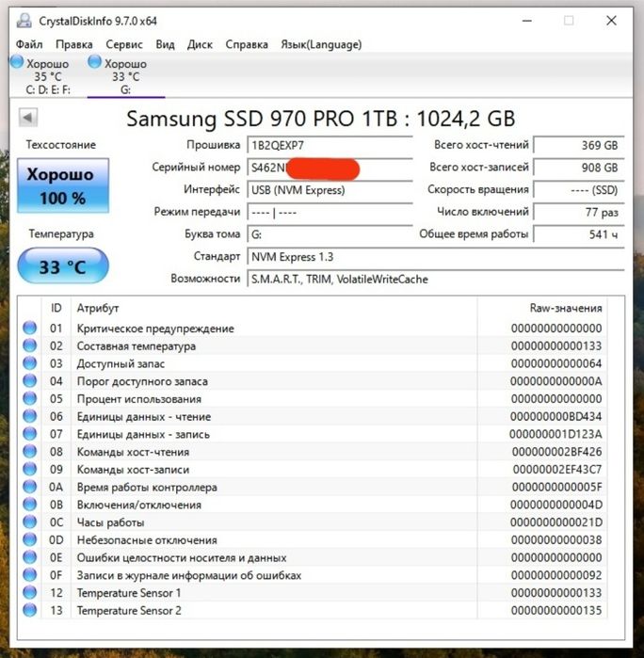Viewport: 644px width, 658px height.
Task: Click status orb for Записи в журнале row
Action: [30, 574]
